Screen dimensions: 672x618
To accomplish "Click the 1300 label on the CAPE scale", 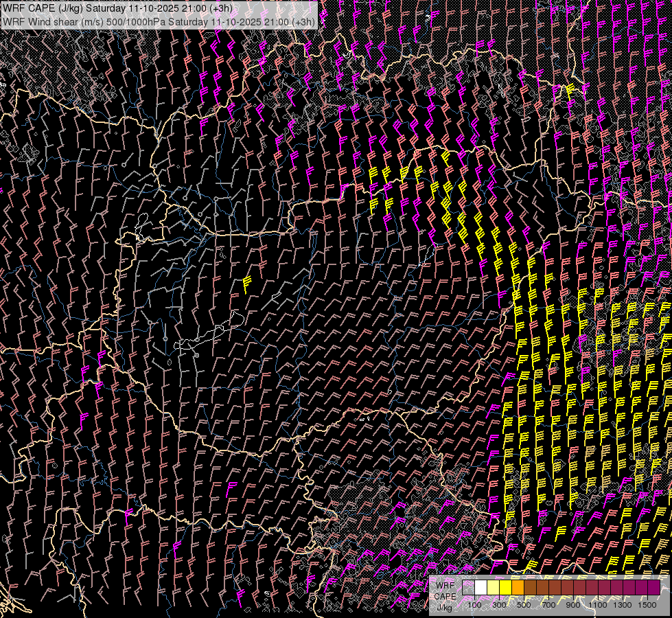I will click(623, 605).
